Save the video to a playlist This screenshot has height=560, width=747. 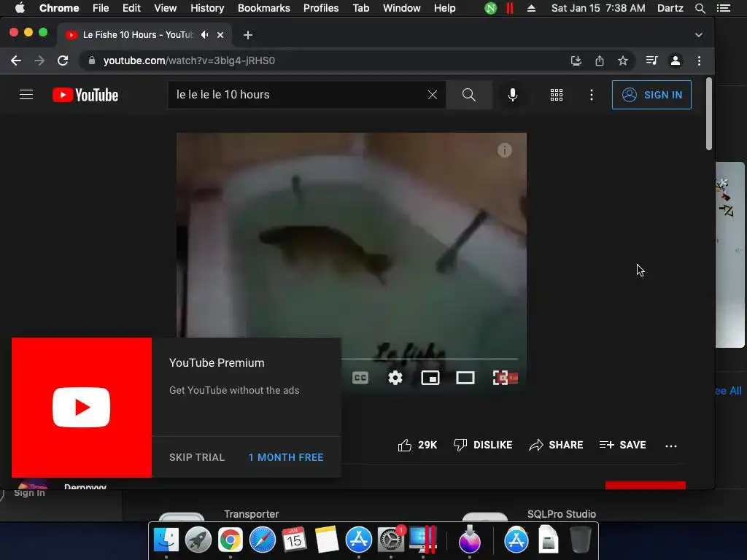pyautogui.click(x=623, y=446)
